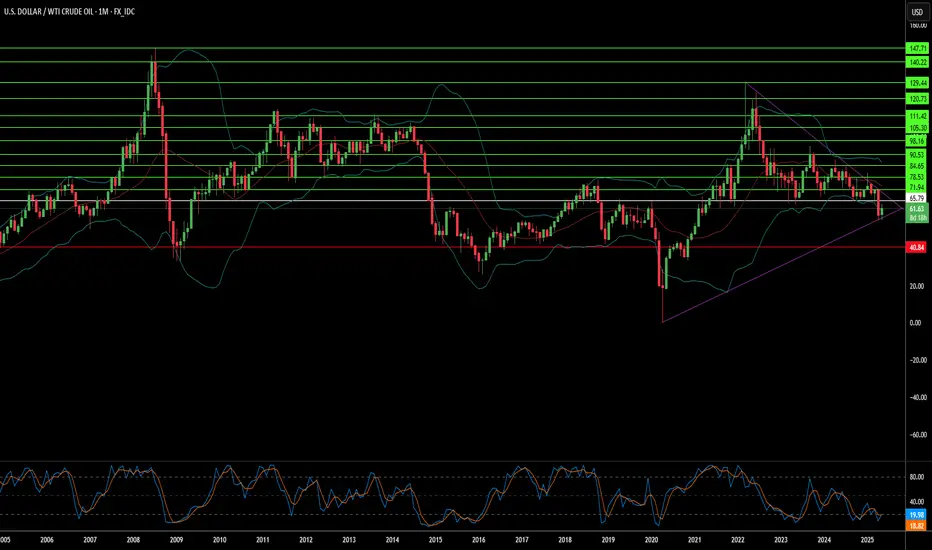The width and height of the screenshot is (932, 550).
Task: Click the current price 61.63 label
Action: pos(917,209)
